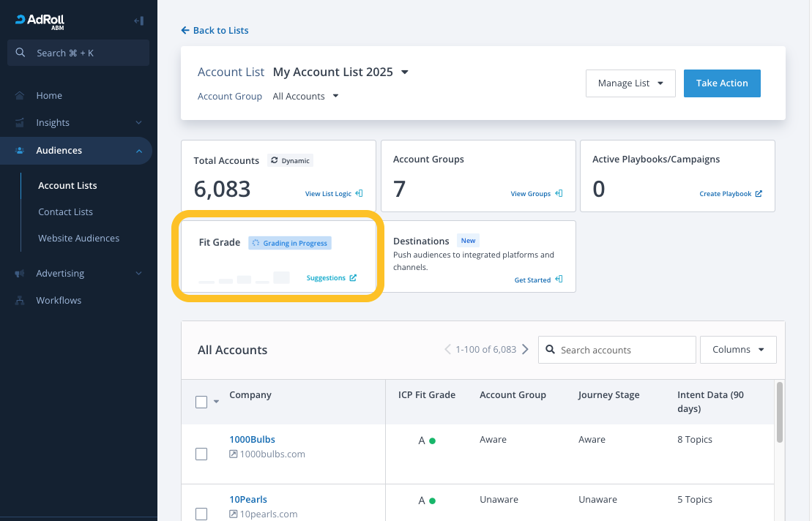The image size is (812, 521).
Task: Toggle the select-all accounts checkbox
Action: (x=201, y=402)
